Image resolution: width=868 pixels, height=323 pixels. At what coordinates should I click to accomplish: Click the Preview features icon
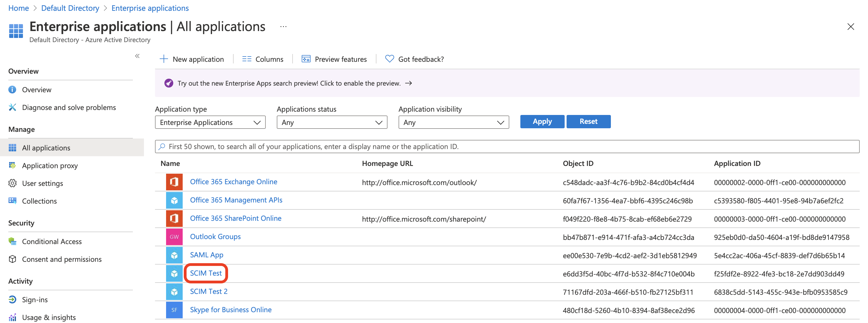click(306, 59)
